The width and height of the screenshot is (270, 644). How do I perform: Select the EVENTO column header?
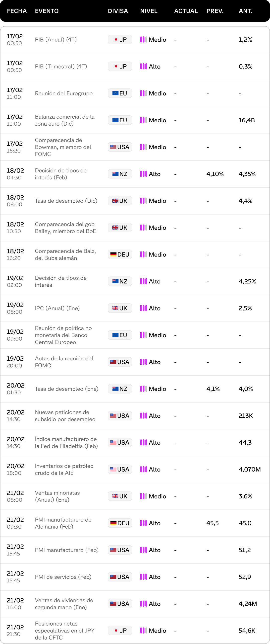[x=47, y=11]
